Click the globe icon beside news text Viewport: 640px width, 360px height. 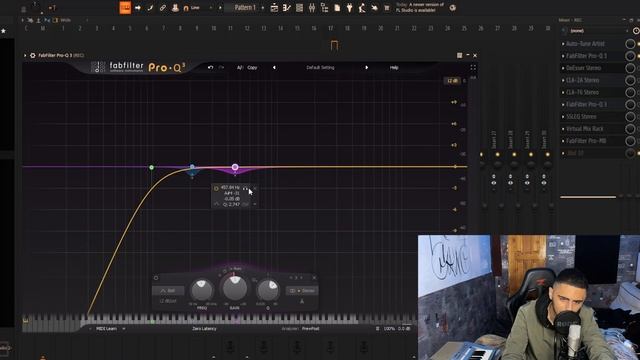453,8
